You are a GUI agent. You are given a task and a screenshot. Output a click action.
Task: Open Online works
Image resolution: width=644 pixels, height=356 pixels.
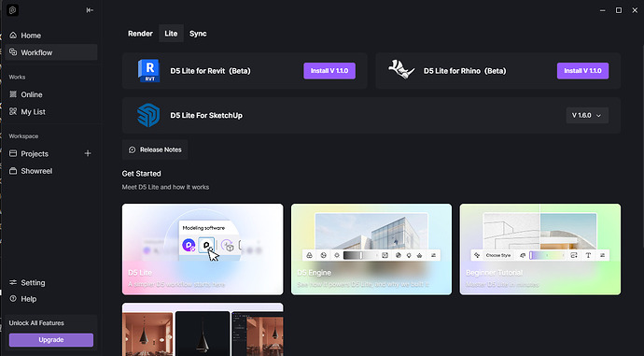click(x=51, y=94)
